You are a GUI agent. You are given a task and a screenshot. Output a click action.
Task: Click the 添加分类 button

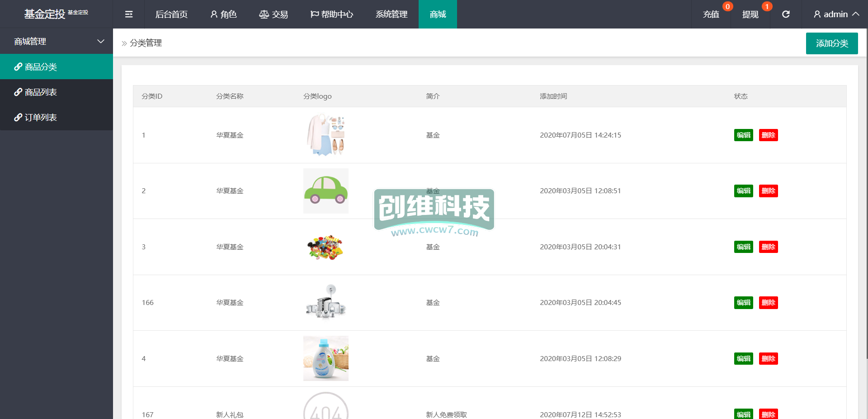(x=831, y=43)
